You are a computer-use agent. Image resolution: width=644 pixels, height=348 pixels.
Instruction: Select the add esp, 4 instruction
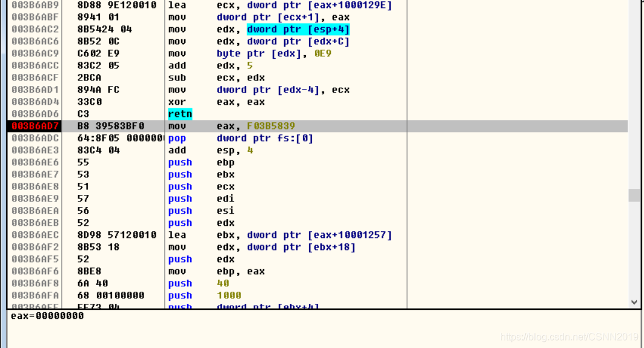(x=210, y=150)
